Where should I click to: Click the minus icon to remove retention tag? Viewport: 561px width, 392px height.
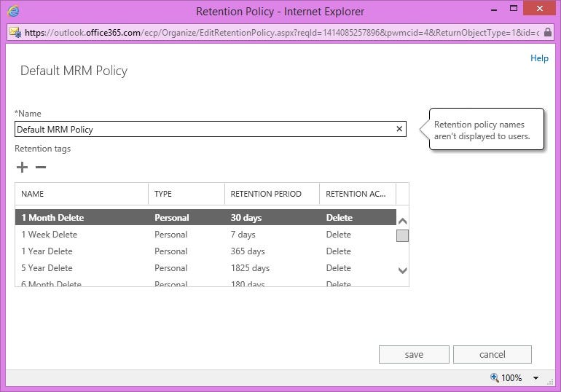point(41,168)
